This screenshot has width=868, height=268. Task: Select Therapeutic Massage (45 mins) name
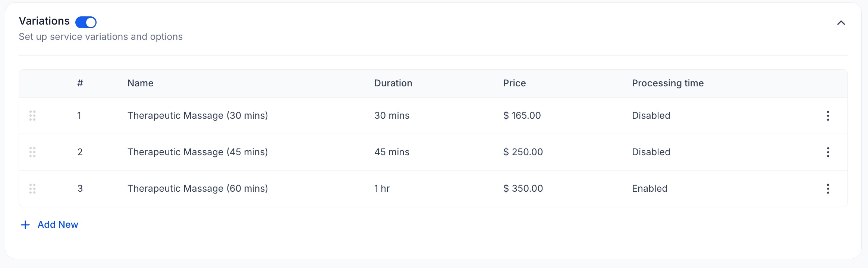click(x=198, y=152)
